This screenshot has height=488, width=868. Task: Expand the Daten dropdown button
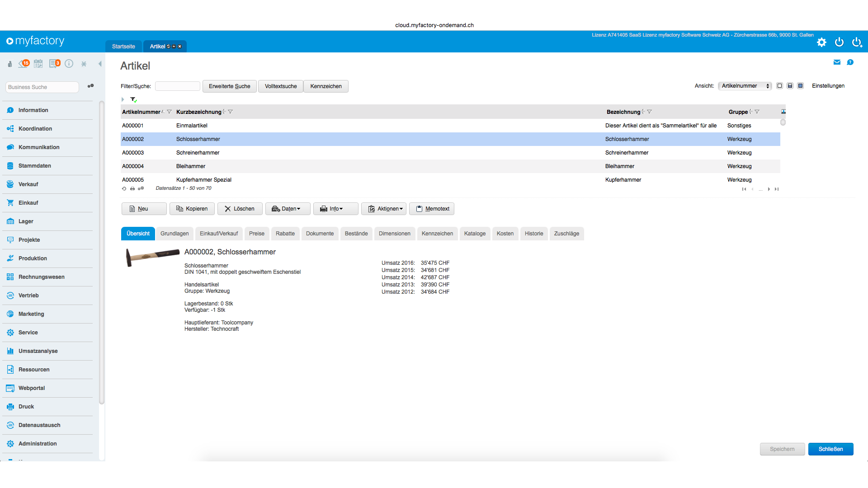click(288, 209)
